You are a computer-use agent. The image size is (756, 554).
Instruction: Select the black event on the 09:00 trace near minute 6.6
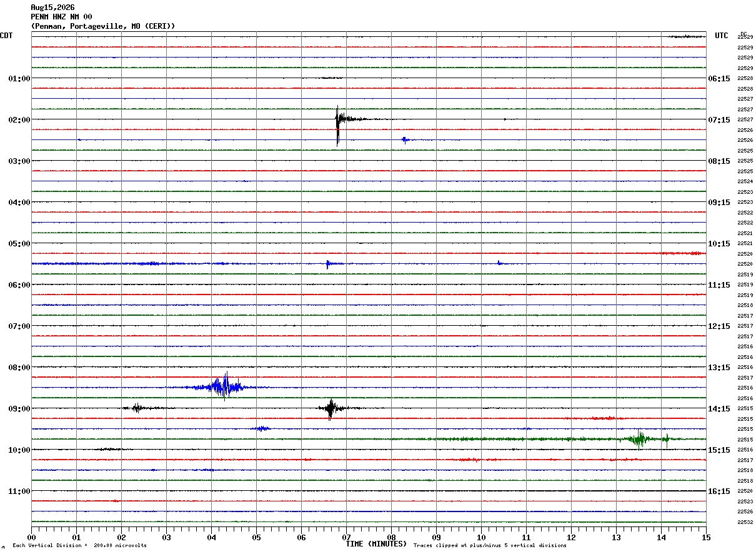(x=331, y=409)
